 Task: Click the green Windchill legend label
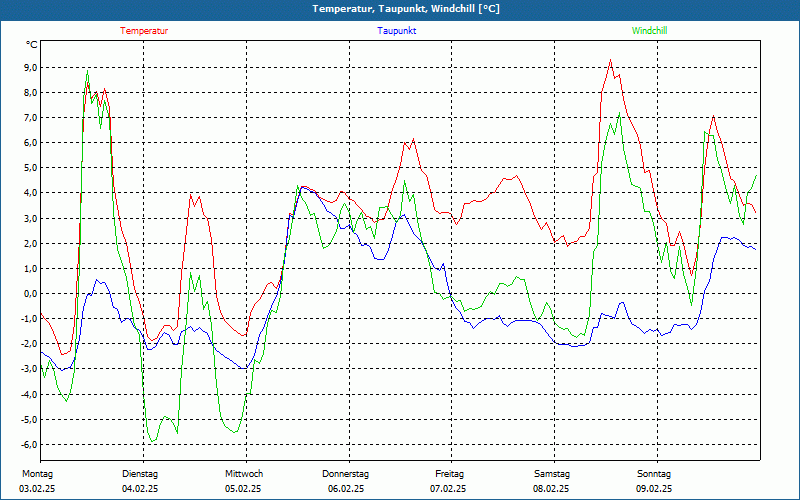point(650,31)
